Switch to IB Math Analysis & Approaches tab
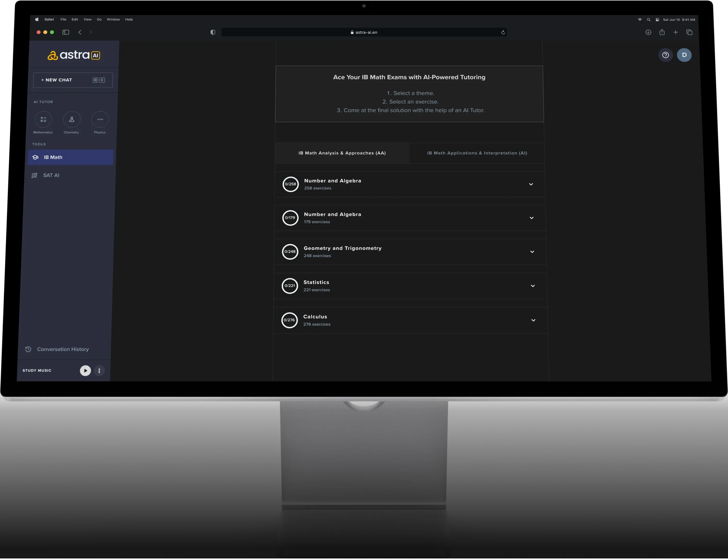 point(342,153)
